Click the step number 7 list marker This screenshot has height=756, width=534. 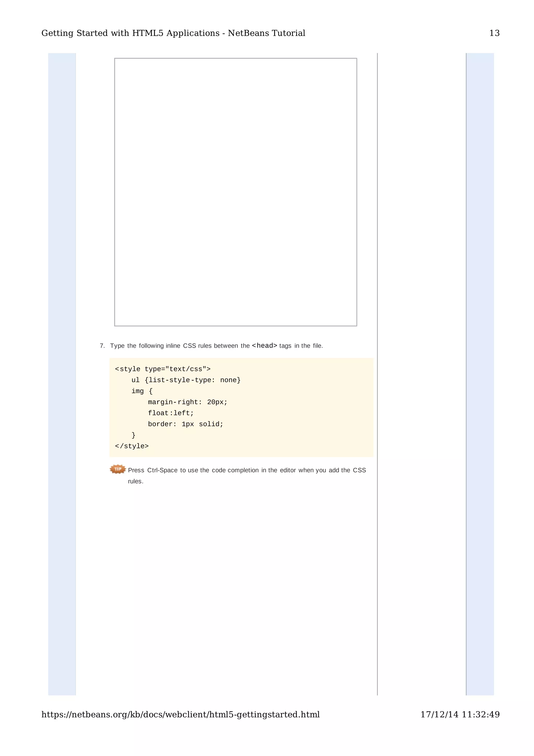pyautogui.click(x=102, y=346)
